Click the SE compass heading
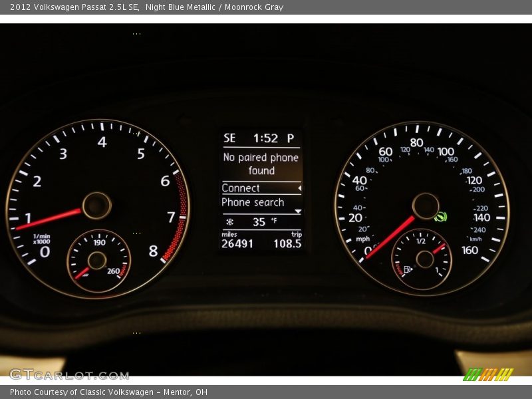Viewport: 532px width, 399px height. tap(229, 138)
